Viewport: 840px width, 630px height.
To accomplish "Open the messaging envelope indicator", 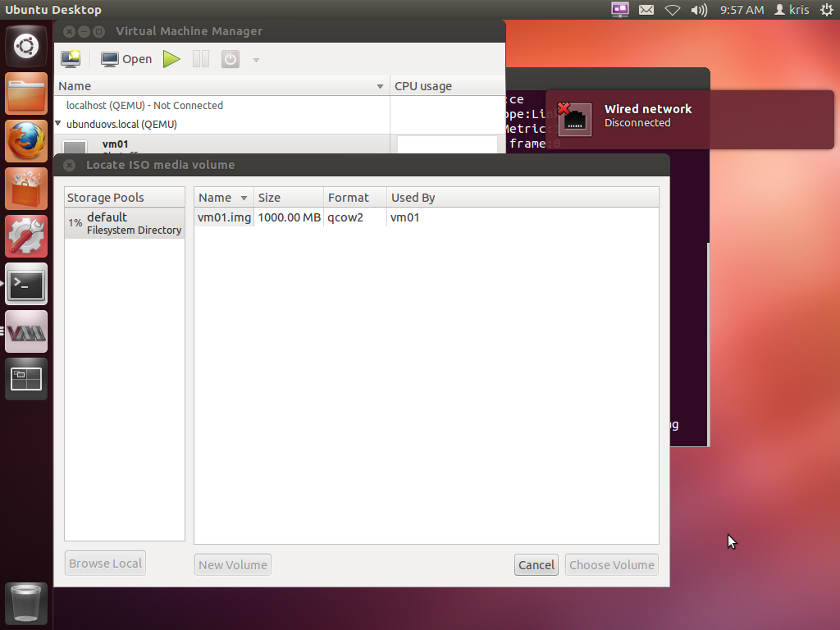I will (x=646, y=10).
